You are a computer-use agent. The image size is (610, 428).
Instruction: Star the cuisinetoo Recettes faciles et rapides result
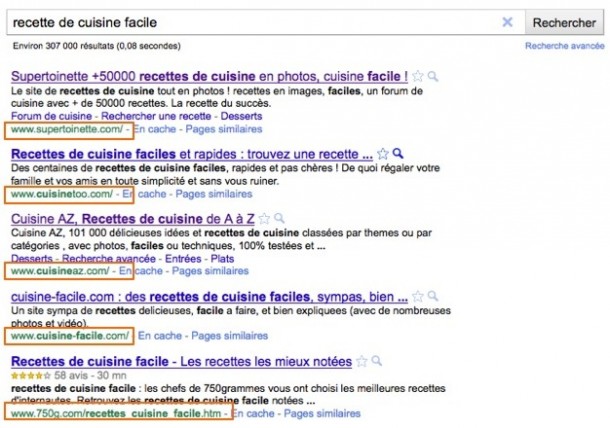[x=383, y=154]
